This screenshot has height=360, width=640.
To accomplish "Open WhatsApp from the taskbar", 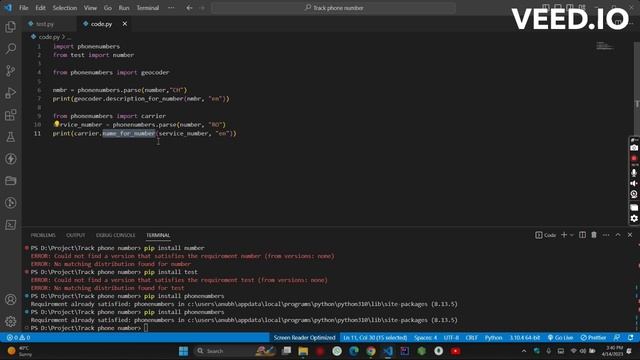I will (x=337, y=351).
